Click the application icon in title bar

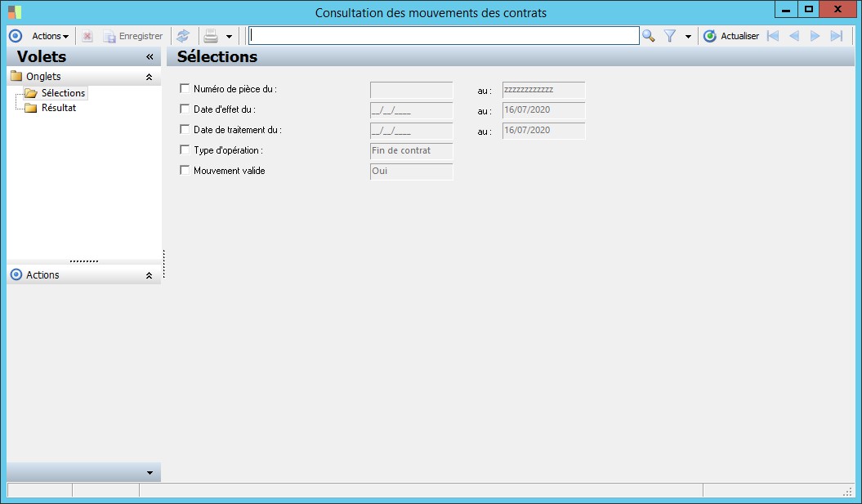coord(14,11)
